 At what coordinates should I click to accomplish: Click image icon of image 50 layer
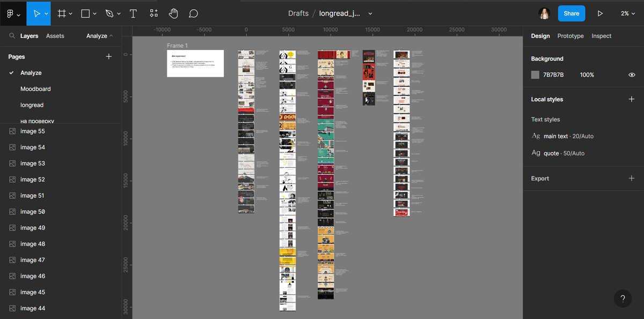point(12,212)
